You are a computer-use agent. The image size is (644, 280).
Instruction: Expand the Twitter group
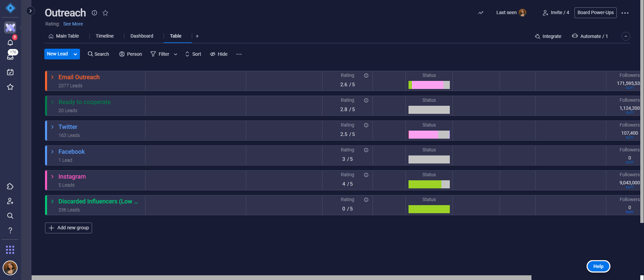[x=52, y=127]
